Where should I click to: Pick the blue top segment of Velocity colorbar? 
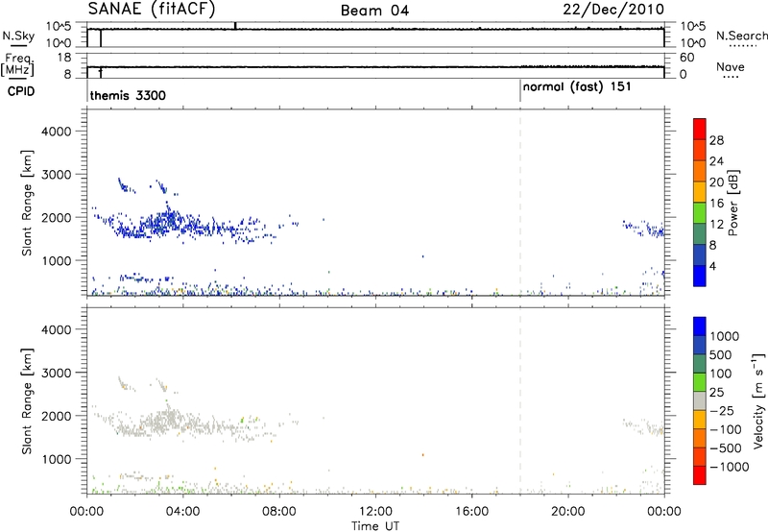[700, 326]
